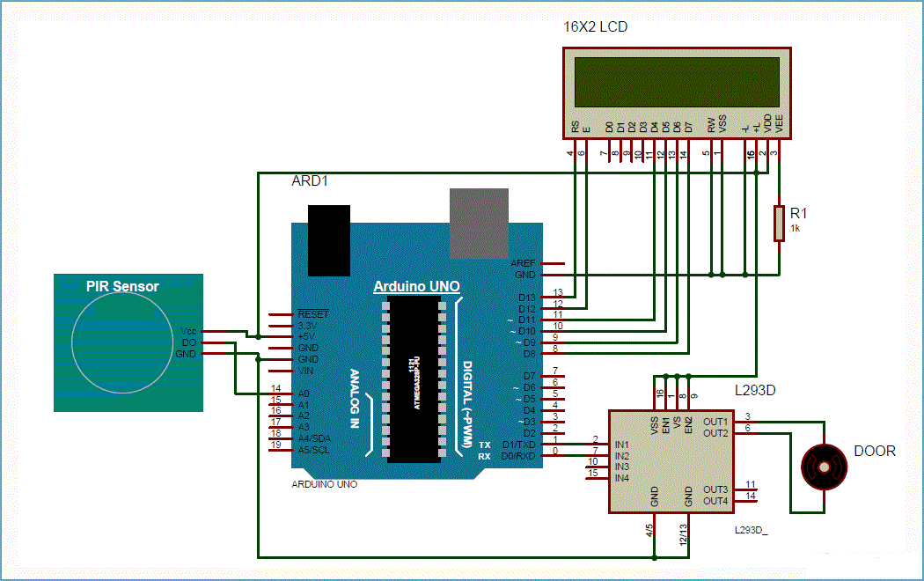
Task: Click the black power jack on Arduino
Action: 329,240
